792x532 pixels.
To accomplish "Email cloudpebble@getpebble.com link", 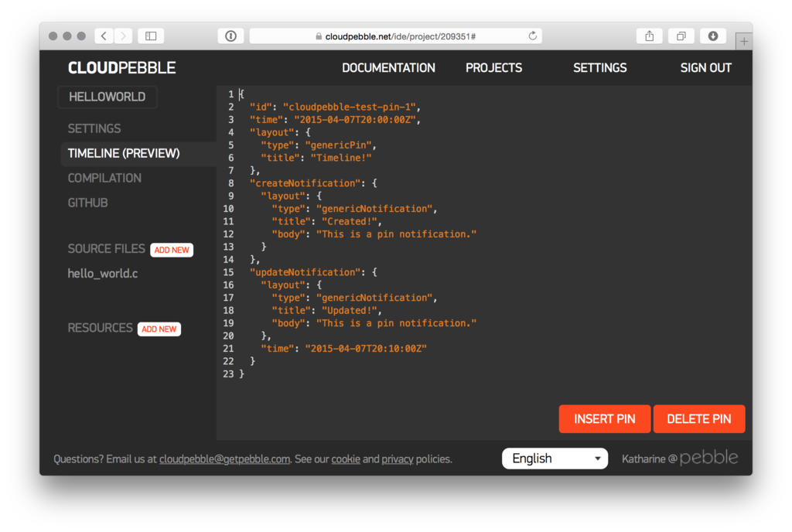I will (x=225, y=459).
